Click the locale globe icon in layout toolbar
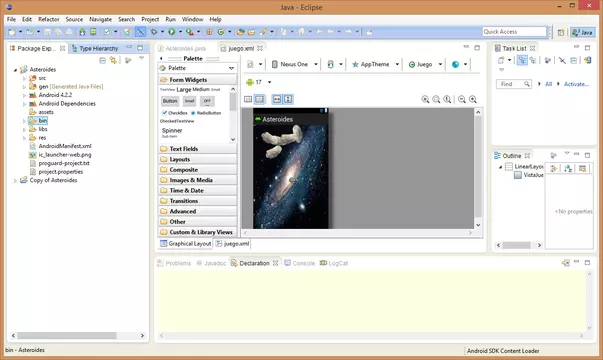Image resolution: width=603 pixels, height=360 pixels. tap(455, 64)
